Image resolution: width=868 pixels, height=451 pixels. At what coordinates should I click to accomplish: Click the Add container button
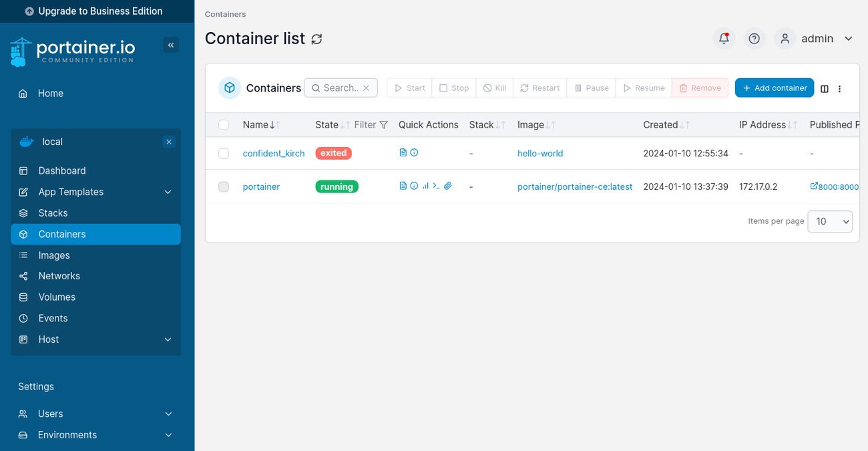tap(774, 88)
